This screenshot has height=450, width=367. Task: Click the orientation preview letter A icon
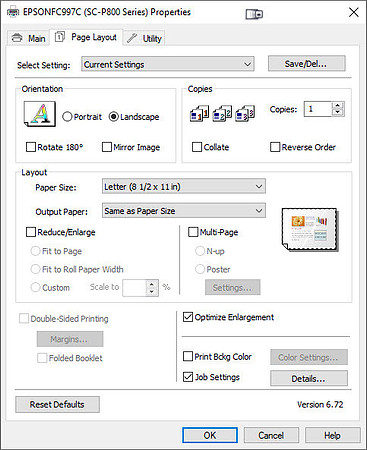coord(40,114)
